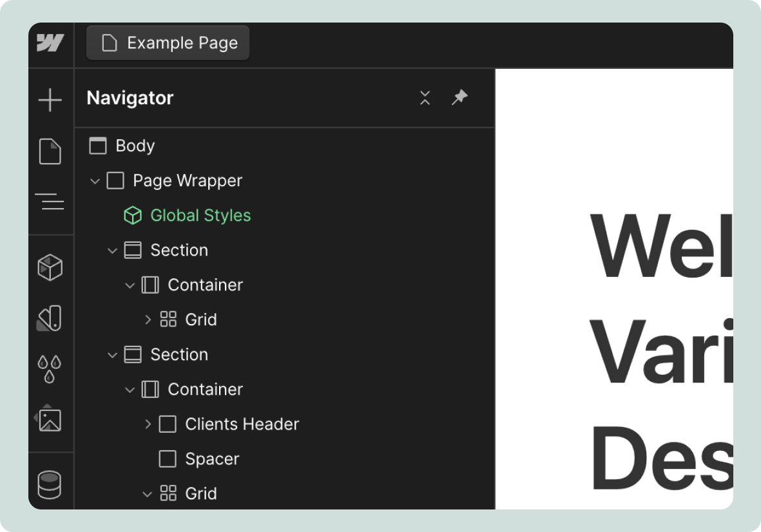This screenshot has height=532, width=761.
Task: Collapse all items in the Navigator
Action: pyautogui.click(x=425, y=97)
